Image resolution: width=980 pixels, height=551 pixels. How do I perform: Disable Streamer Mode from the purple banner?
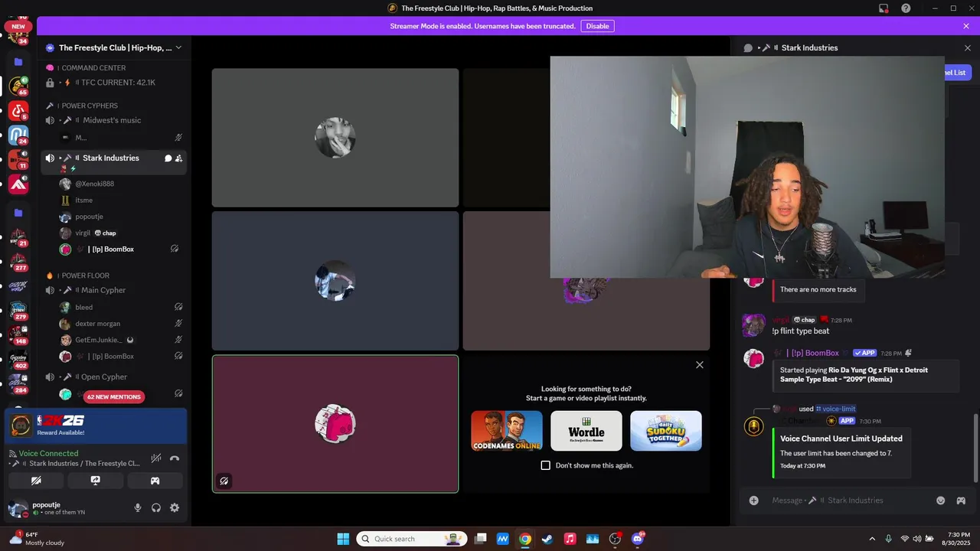[x=597, y=26]
